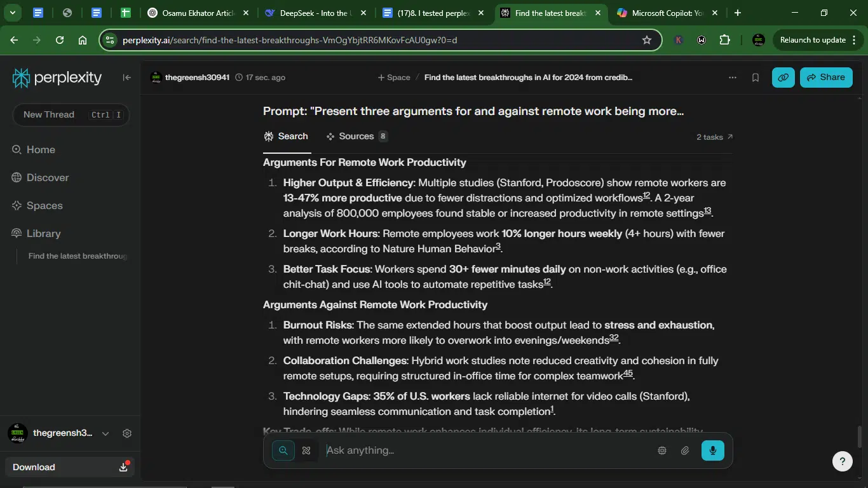Click citation after evenings/weekends

(x=614, y=338)
